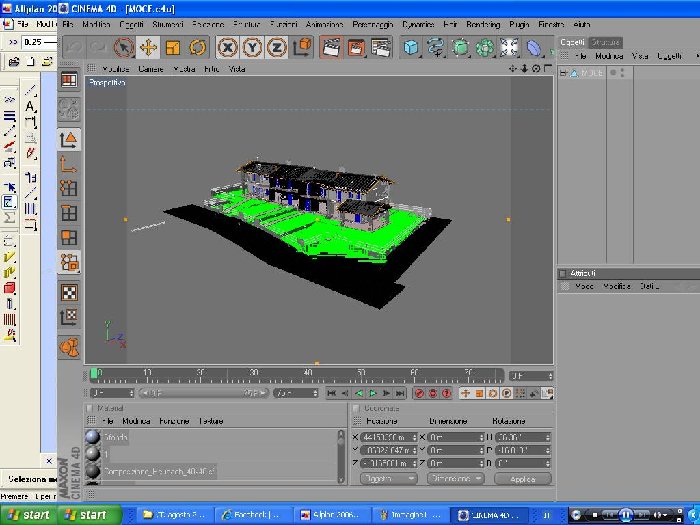The image size is (700, 525).
Task: Switch the Cinema 4D layout icon
Action: (69, 80)
